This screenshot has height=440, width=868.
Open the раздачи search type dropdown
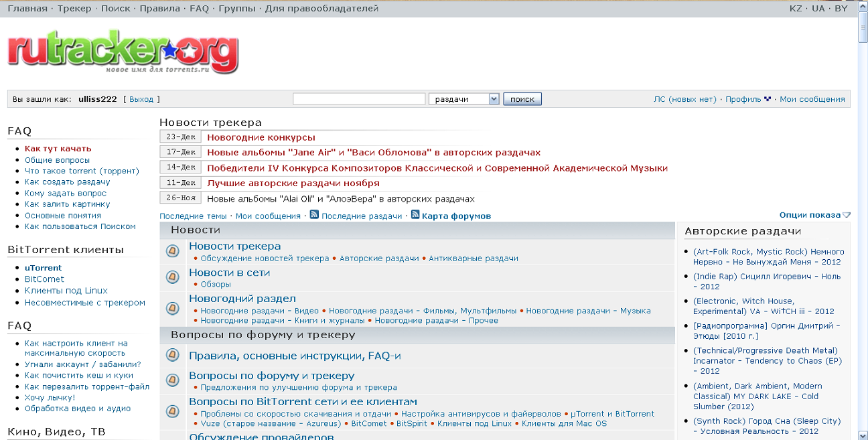494,99
